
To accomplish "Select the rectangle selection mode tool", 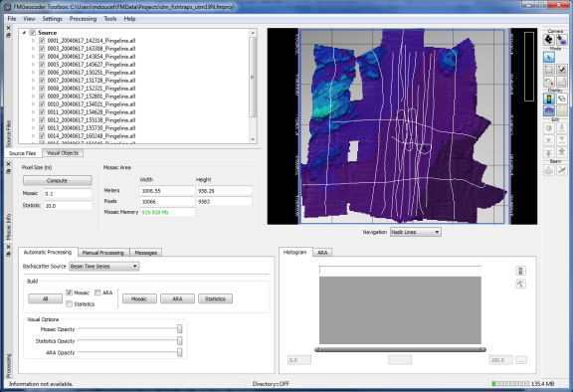I will pyautogui.click(x=549, y=70).
